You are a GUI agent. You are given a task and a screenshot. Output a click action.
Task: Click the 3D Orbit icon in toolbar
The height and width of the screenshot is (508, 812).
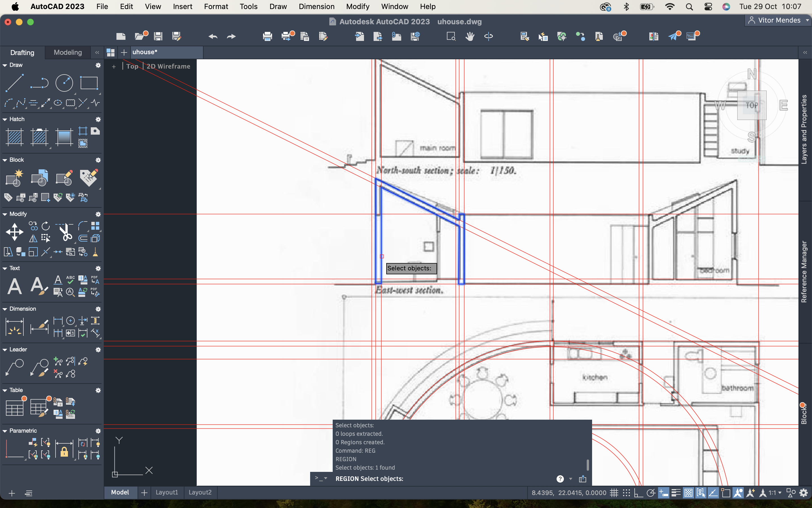coord(489,36)
